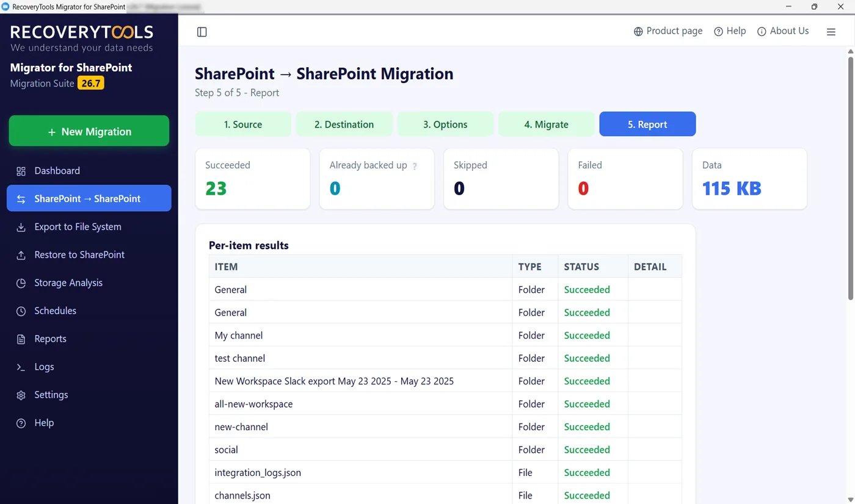This screenshot has height=504, width=855.
Task: Click the Per-item results heading
Action: (x=249, y=245)
